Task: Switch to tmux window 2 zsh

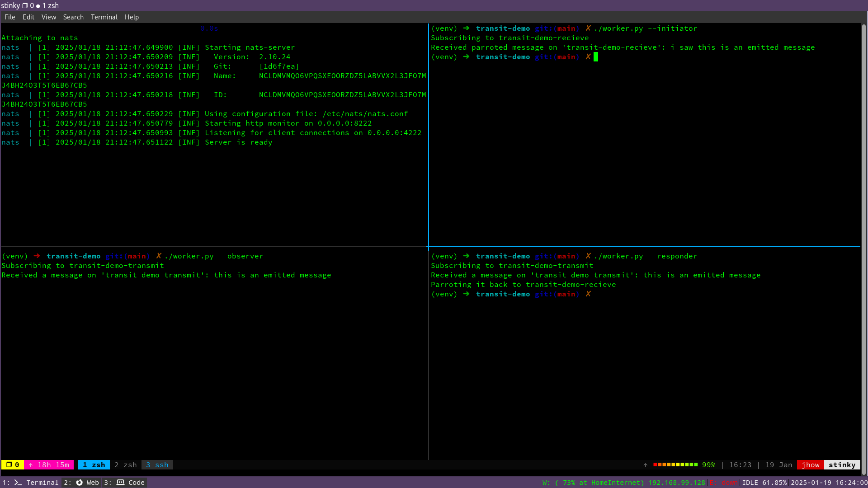Action: click(125, 465)
